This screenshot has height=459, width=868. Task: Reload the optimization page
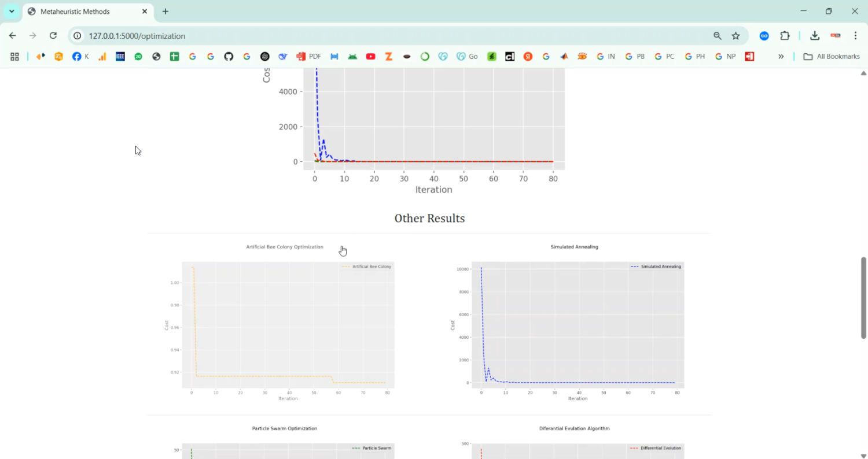click(x=53, y=36)
